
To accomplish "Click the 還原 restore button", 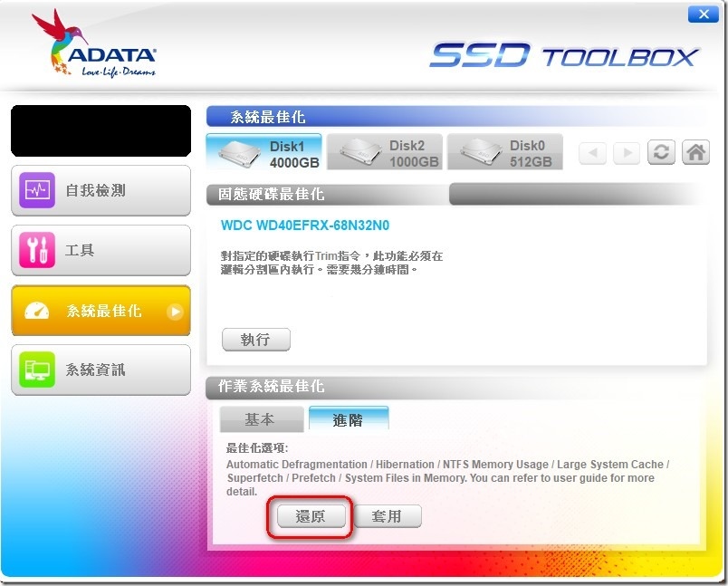I will click(x=311, y=516).
